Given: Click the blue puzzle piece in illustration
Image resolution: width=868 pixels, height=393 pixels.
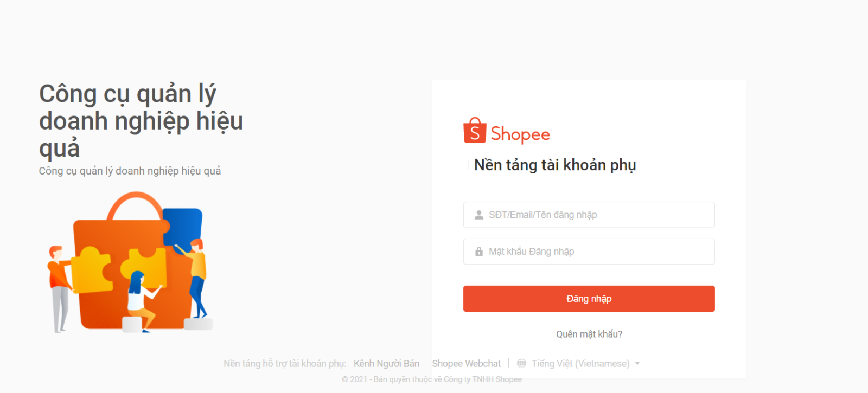Looking at the screenshot, I should [x=183, y=225].
